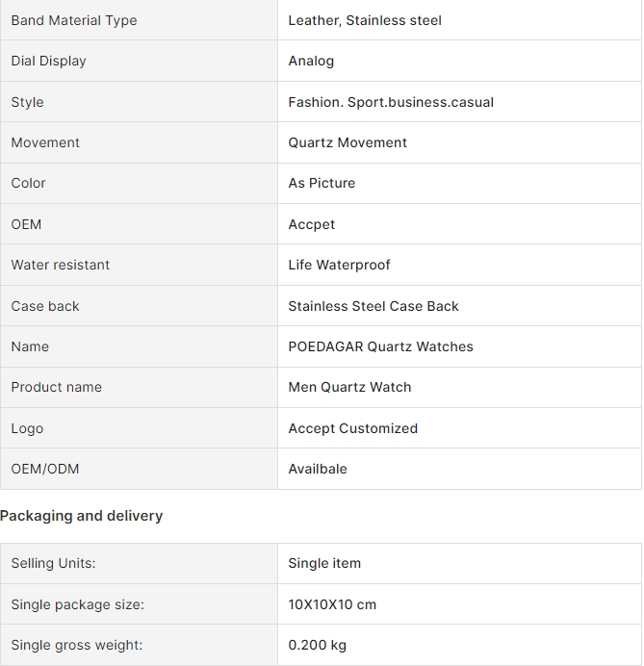Select the Quartz Movement value
This screenshot has width=644, height=666.
click(x=348, y=142)
